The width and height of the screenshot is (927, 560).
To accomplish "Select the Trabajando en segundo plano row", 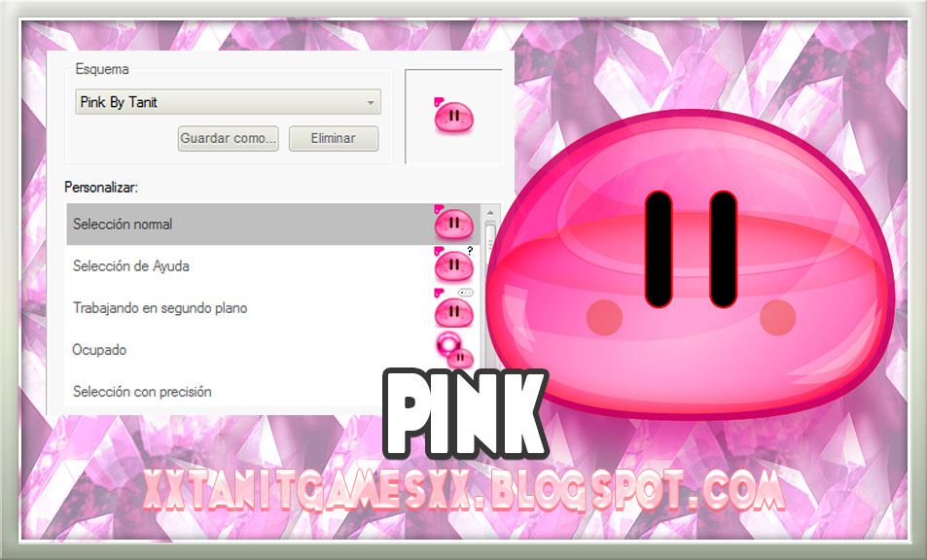I will tap(275, 308).
